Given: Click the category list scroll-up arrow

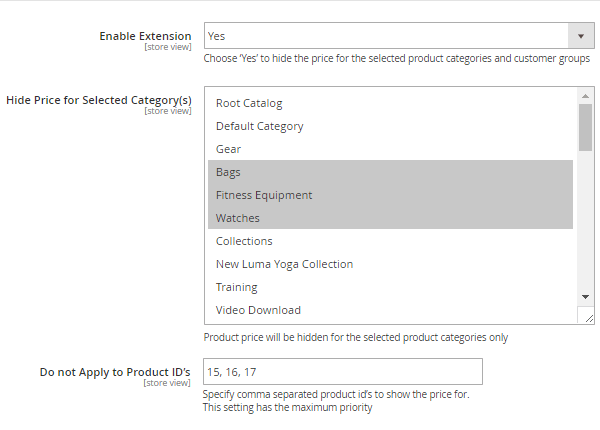Looking at the screenshot, I should pyautogui.click(x=586, y=95).
